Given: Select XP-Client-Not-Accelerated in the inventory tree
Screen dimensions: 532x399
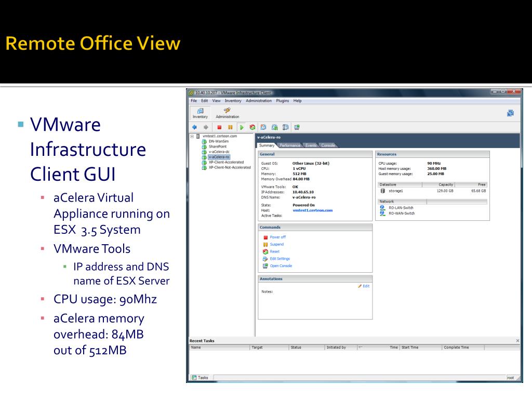Looking at the screenshot, I should [230, 167].
